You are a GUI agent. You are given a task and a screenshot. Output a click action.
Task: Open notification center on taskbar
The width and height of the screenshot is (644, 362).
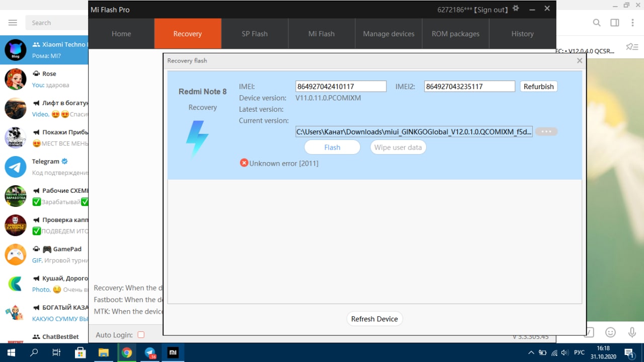pos(629,352)
